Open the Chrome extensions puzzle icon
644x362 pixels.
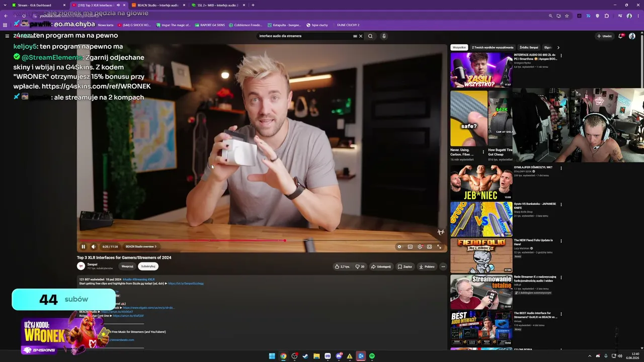pyautogui.click(x=606, y=16)
